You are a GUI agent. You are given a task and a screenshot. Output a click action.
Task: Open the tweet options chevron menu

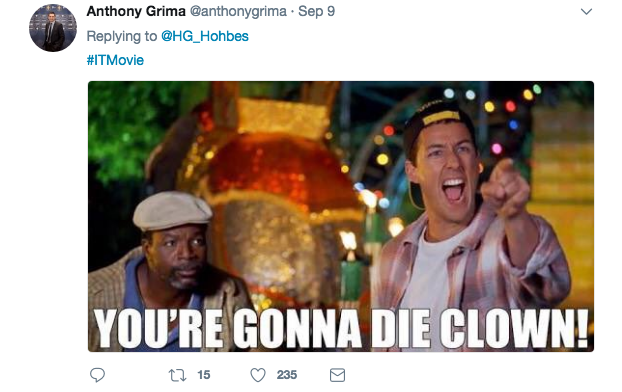(x=586, y=12)
